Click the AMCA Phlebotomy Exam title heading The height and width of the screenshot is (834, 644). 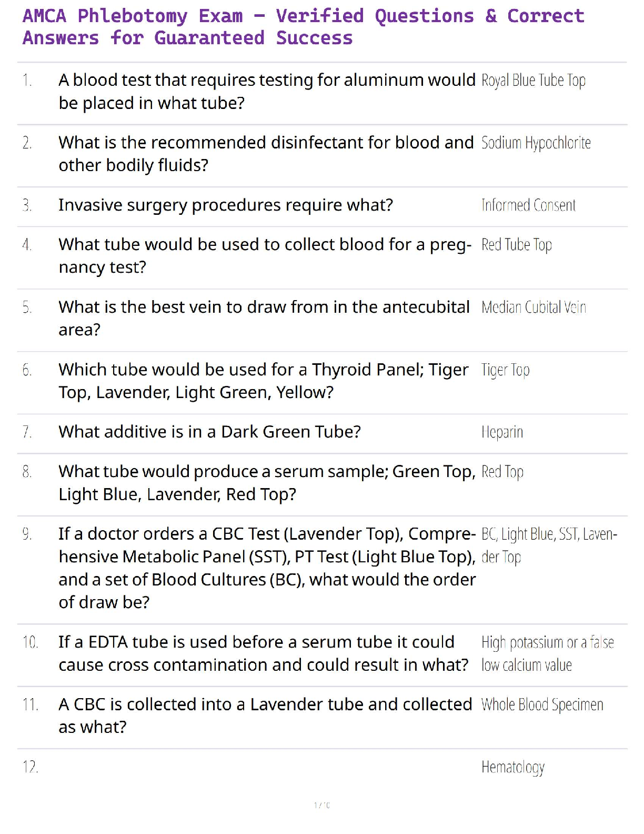pos(303,27)
